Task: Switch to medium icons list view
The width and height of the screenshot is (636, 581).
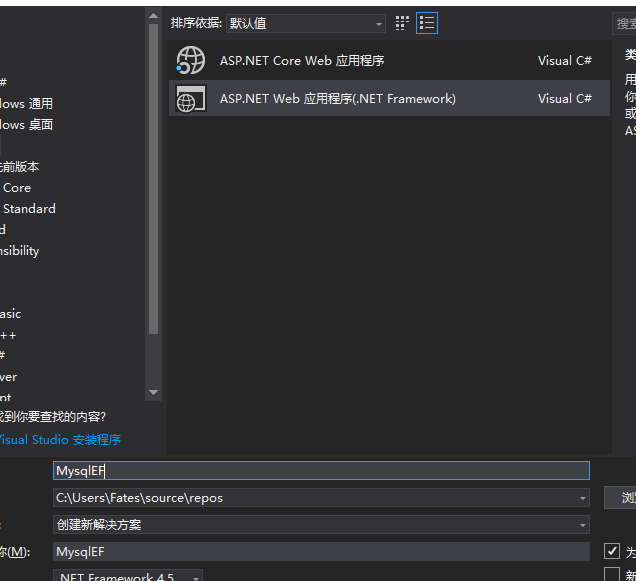Action: (x=427, y=23)
